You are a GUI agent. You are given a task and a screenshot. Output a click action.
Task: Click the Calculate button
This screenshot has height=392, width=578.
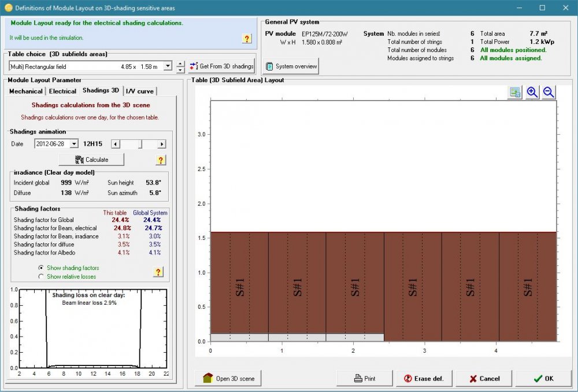tap(91, 160)
